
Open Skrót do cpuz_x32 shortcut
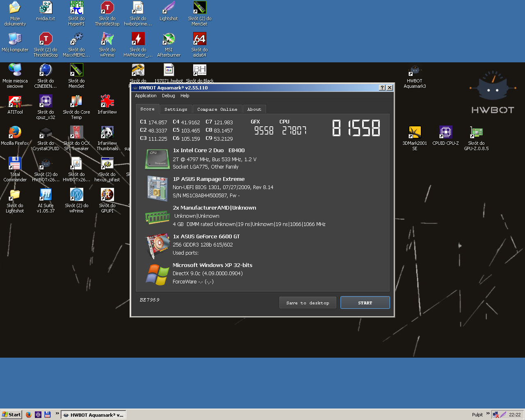click(x=46, y=107)
